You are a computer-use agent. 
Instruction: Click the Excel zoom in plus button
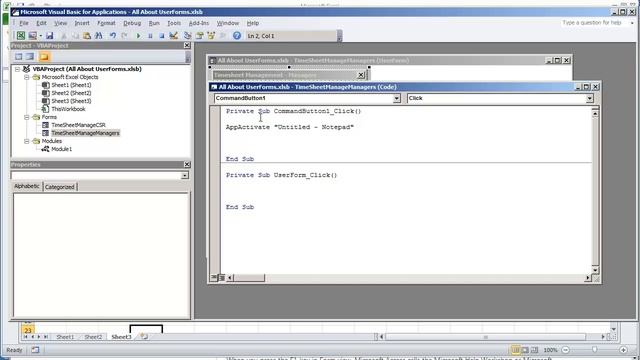[x=623, y=350]
